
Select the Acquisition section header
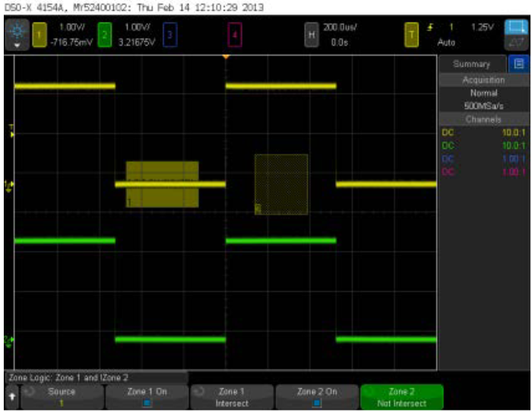pos(483,80)
